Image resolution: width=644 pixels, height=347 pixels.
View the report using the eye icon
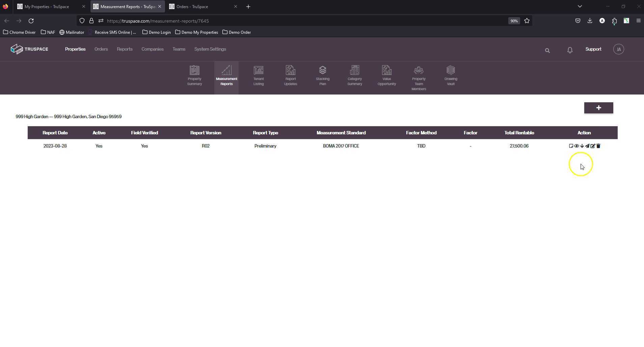click(576, 146)
